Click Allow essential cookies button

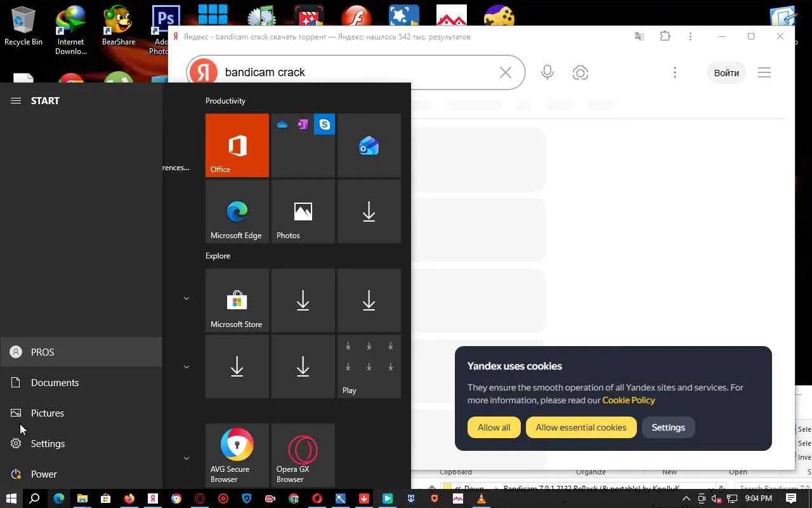coord(581,427)
